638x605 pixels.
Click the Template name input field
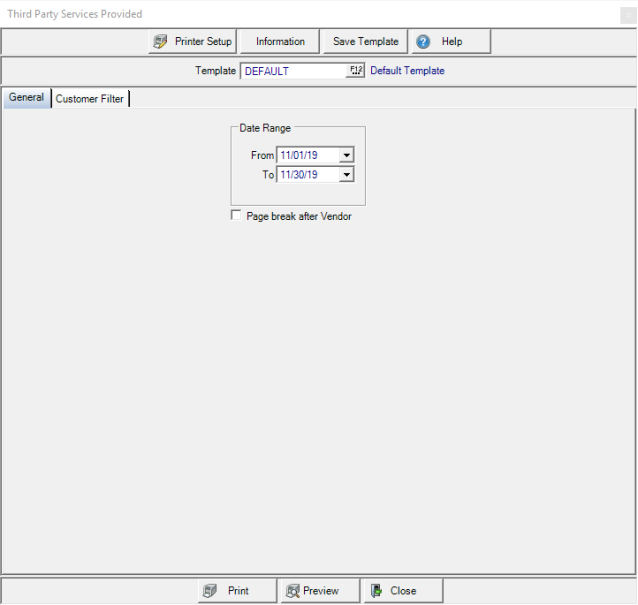tap(292, 71)
